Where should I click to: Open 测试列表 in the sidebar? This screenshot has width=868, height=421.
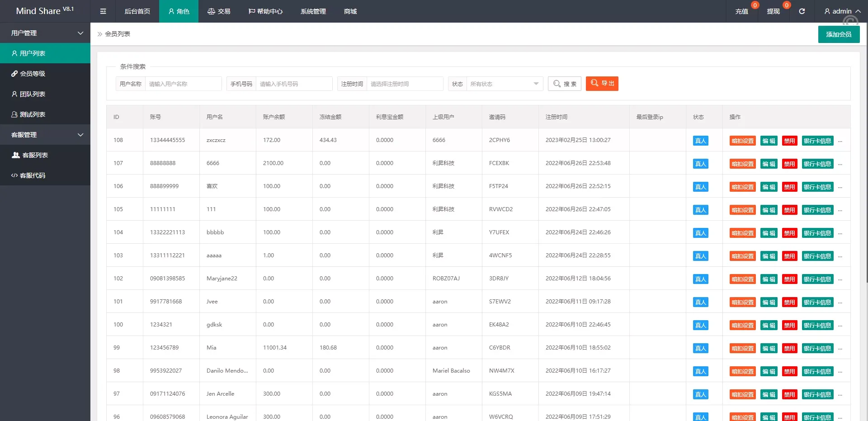pyautogui.click(x=32, y=114)
